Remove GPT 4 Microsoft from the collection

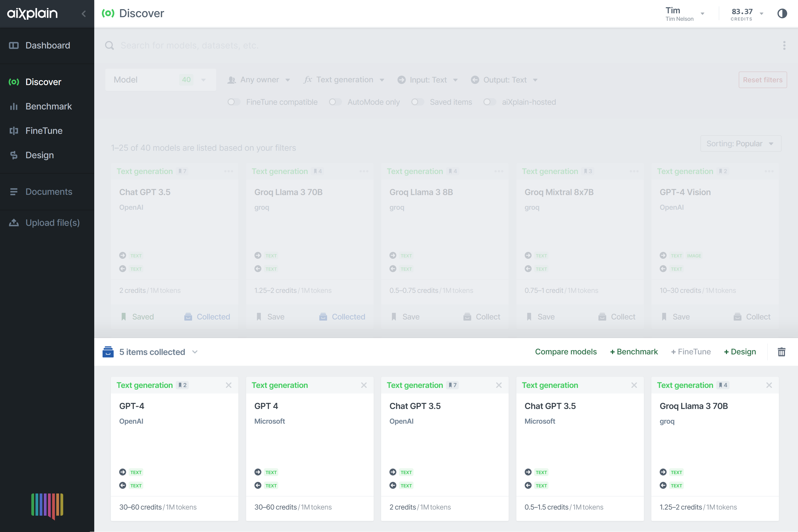[364, 385]
